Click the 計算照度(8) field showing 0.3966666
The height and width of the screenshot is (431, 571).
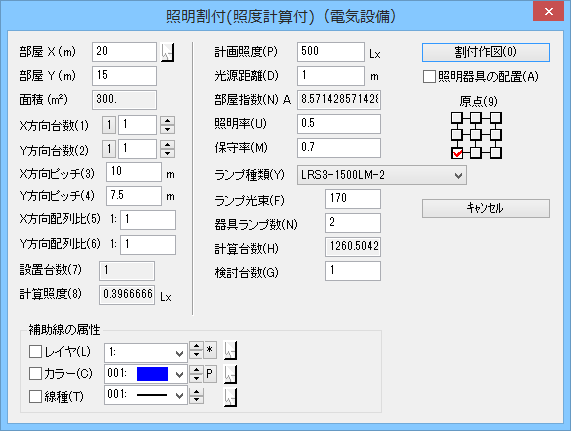pyautogui.click(x=127, y=295)
